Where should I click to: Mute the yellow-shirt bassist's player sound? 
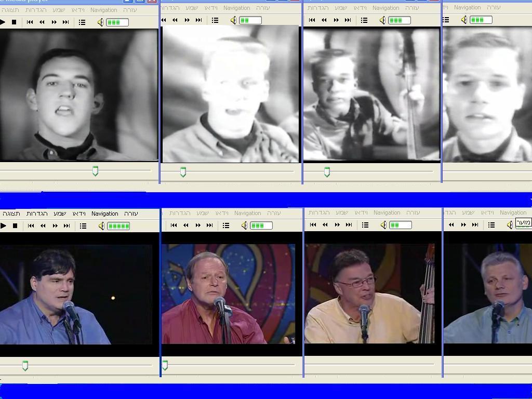[383, 225]
